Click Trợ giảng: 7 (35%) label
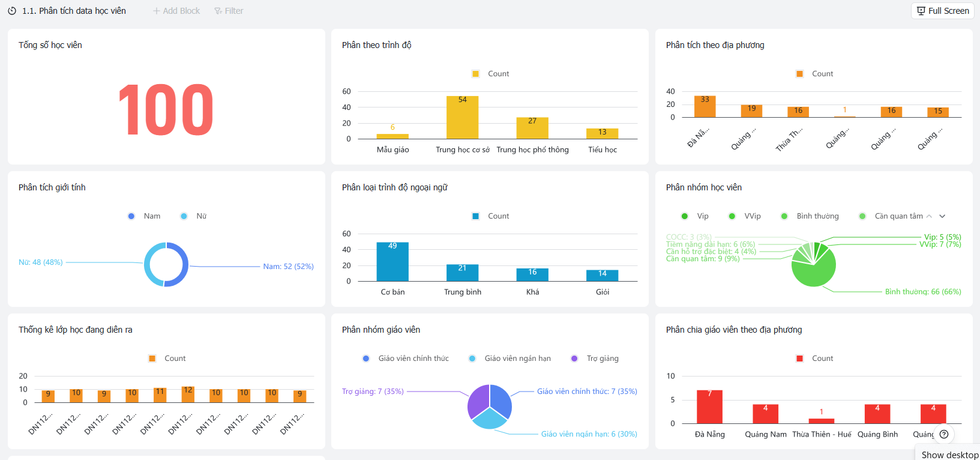 (373, 392)
